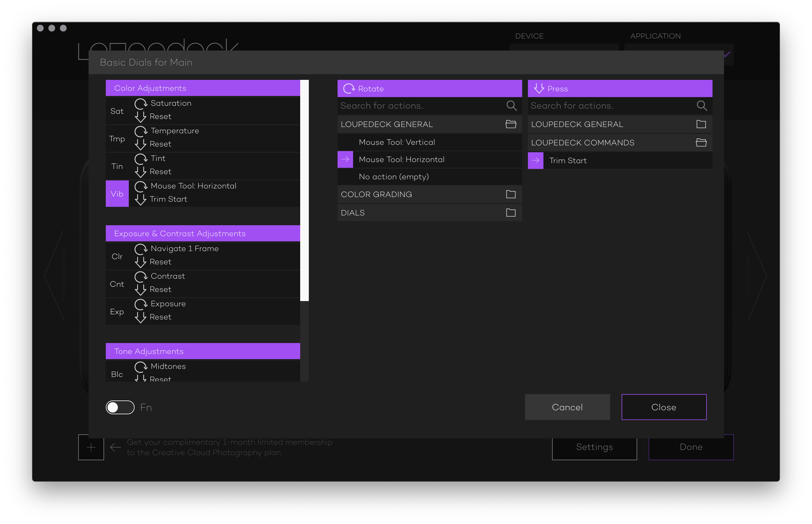Choose the No action (empty) entry
The image size is (812, 524).
394,177
